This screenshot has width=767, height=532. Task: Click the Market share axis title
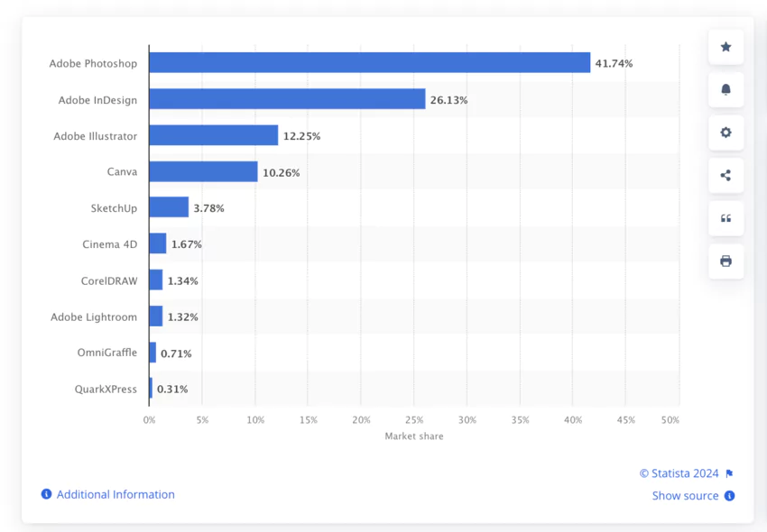pos(414,436)
